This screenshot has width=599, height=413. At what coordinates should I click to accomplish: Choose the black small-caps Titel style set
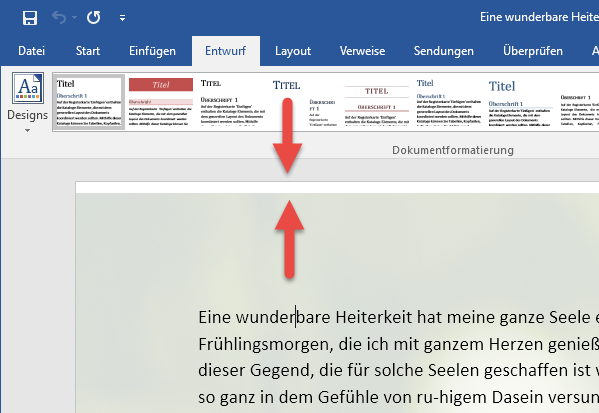pos(233,102)
